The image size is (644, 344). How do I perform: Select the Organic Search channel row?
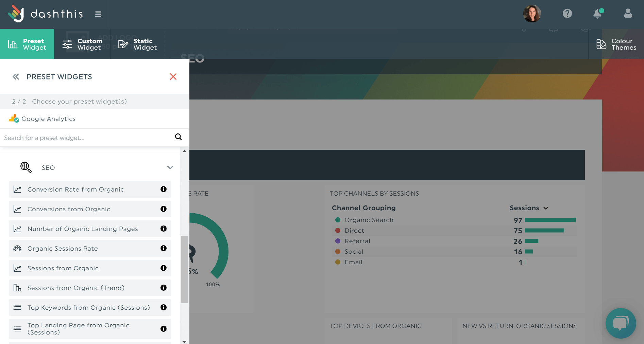click(x=454, y=220)
